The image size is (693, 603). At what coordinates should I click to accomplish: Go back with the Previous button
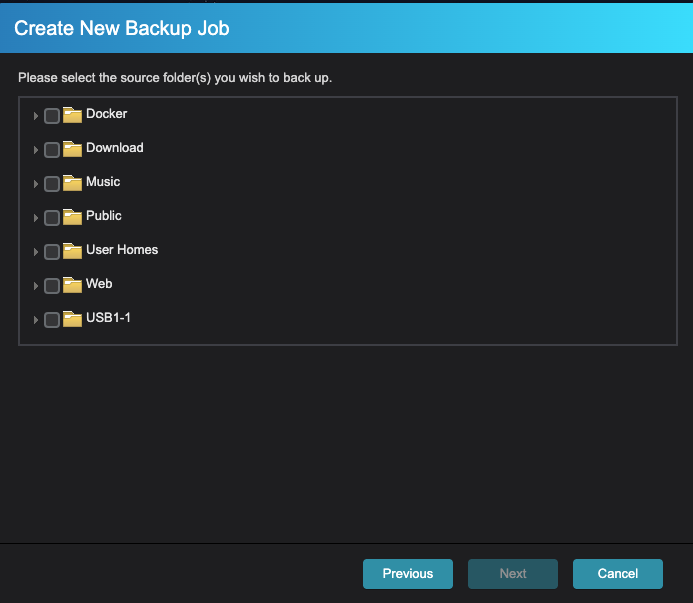pyautogui.click(x=407, y=573)
